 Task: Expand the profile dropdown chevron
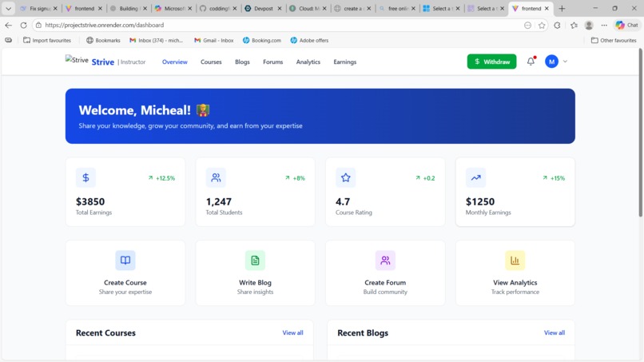pos(565,62)
